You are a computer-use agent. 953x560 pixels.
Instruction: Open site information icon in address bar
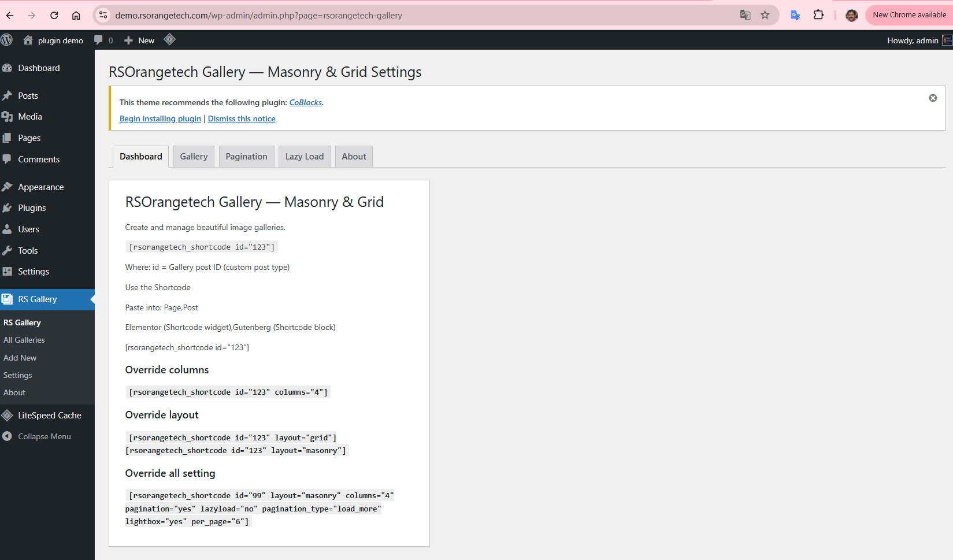103,16
